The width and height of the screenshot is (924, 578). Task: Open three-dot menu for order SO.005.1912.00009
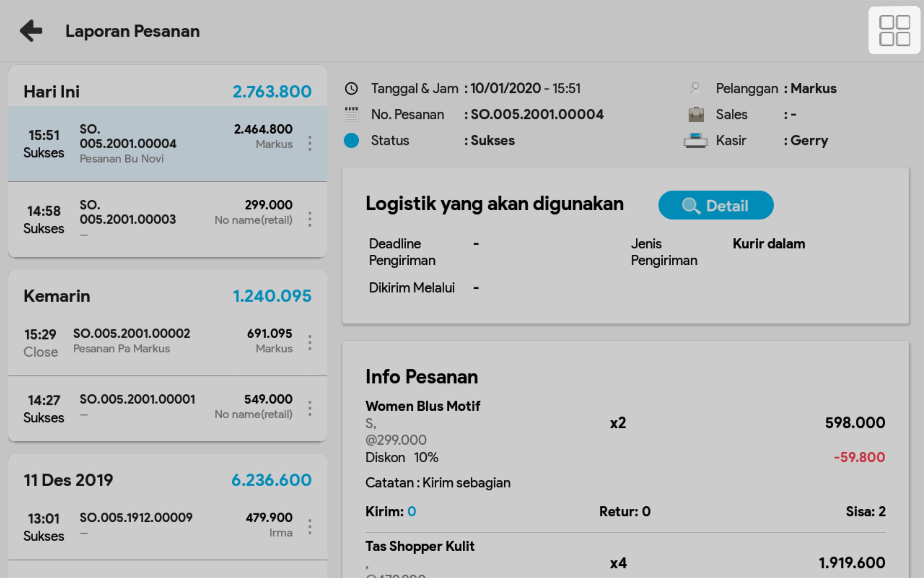point(310,527)
